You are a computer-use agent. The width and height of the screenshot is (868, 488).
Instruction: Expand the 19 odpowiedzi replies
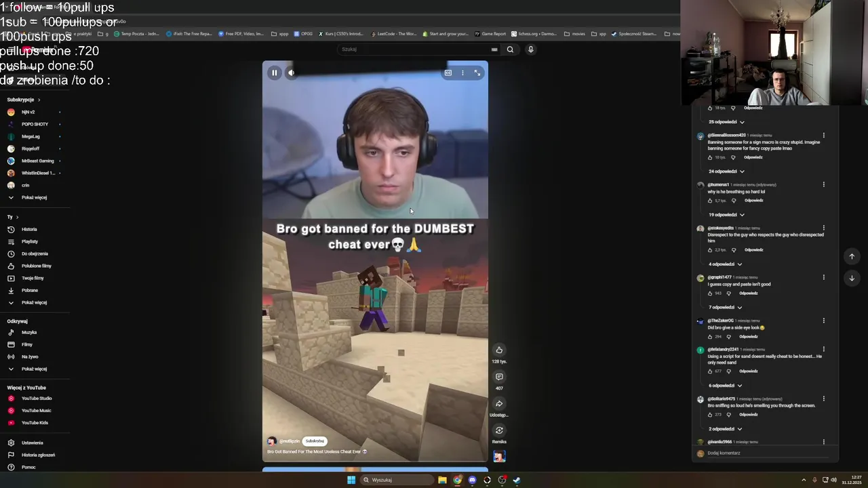[x=726, y=215]
